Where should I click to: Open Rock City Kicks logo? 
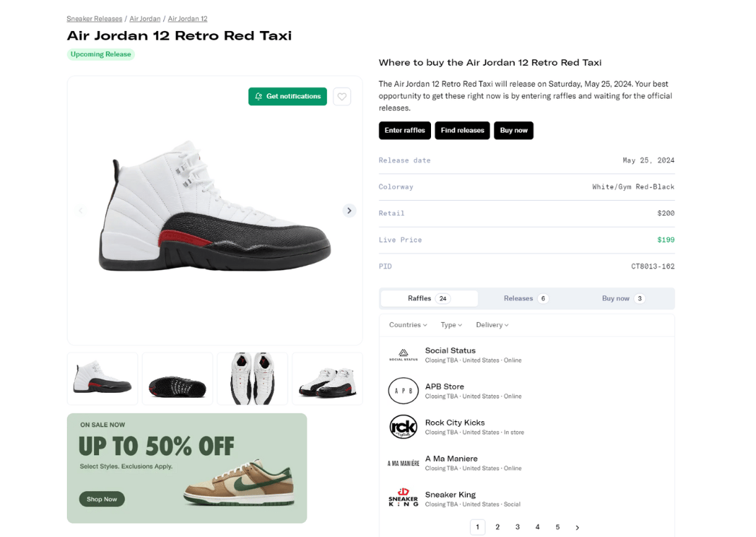point(403,427)
